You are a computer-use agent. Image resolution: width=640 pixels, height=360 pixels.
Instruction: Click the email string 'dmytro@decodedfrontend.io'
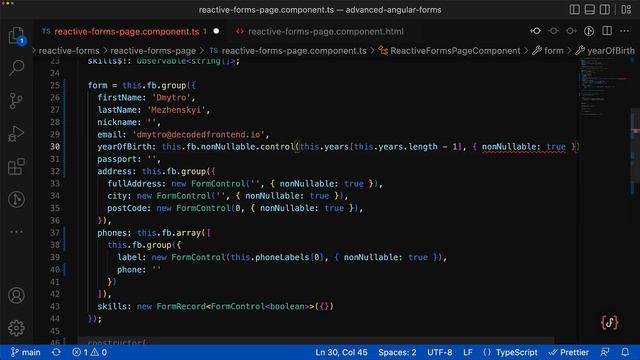tap(198, 134)
